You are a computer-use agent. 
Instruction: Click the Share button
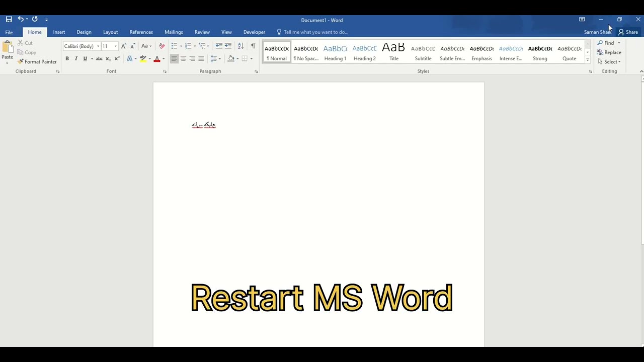628,32
